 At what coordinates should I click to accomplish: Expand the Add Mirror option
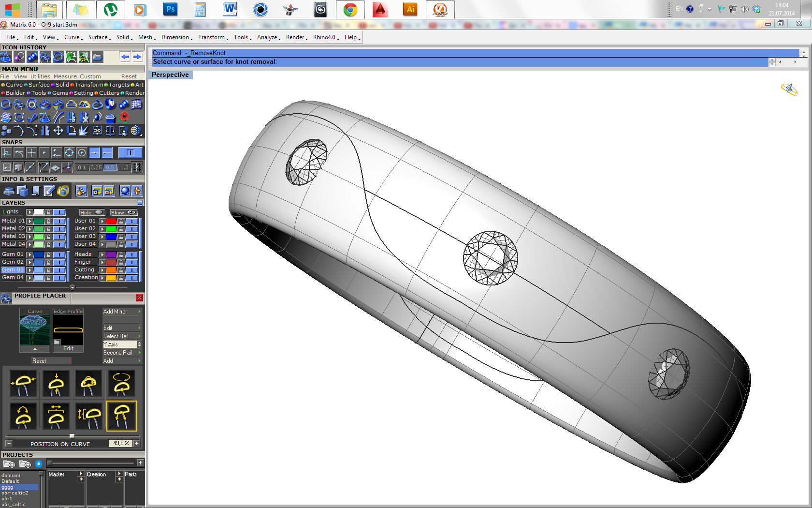click(122, 312)
